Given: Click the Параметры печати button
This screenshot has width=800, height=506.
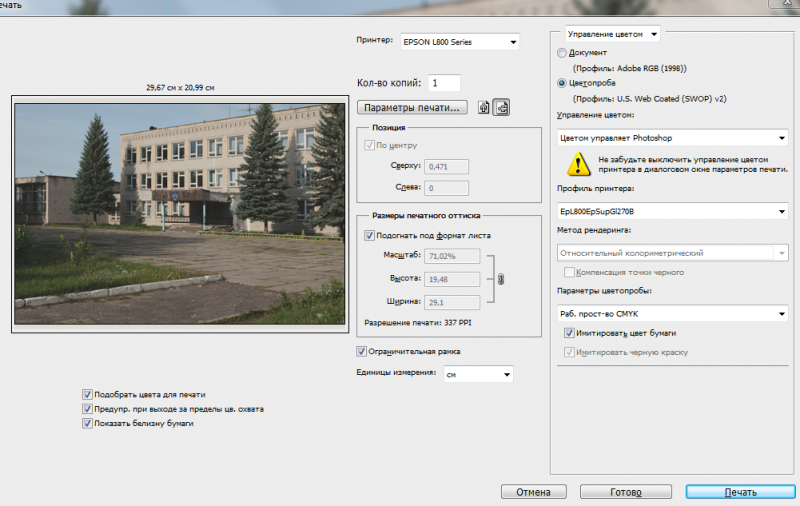Looking at the screenshot, I should [412, 108].
